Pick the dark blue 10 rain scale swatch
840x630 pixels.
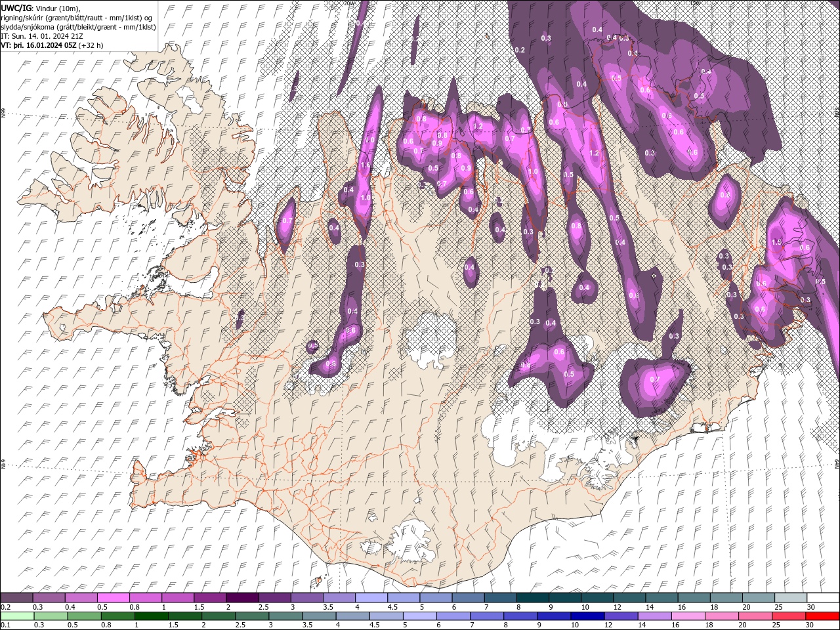click(588, 616)
